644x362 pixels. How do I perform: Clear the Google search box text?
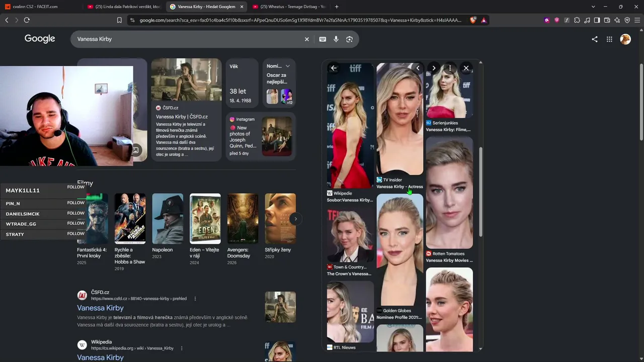pyautogui.click(x=307, y=39)
